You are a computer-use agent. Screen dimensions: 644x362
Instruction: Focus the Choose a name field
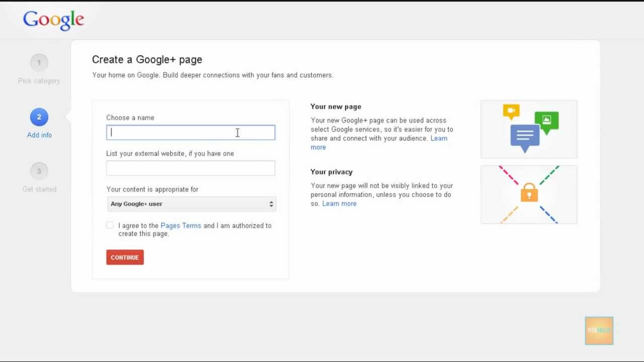coord(191,133)
